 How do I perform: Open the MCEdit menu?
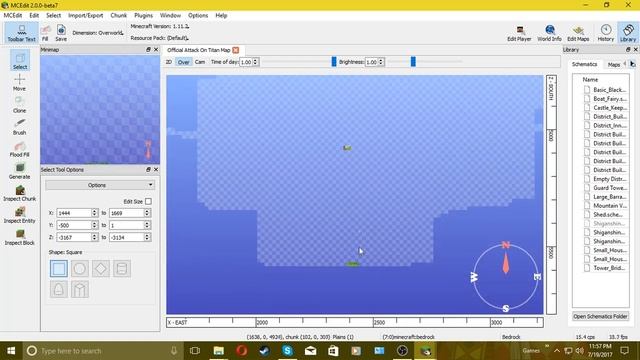pyautogui.click(x=13, y=16)
